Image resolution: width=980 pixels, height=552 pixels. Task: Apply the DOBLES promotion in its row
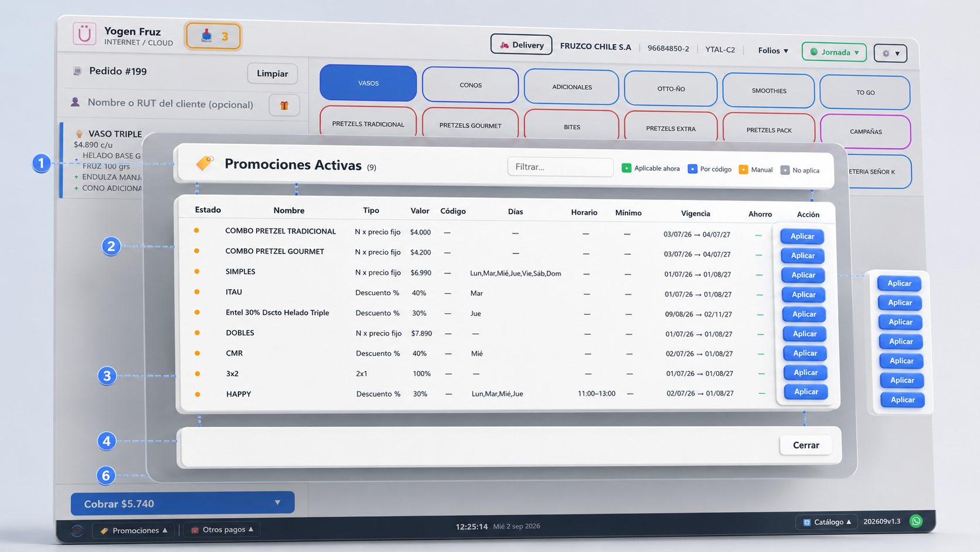805,334
